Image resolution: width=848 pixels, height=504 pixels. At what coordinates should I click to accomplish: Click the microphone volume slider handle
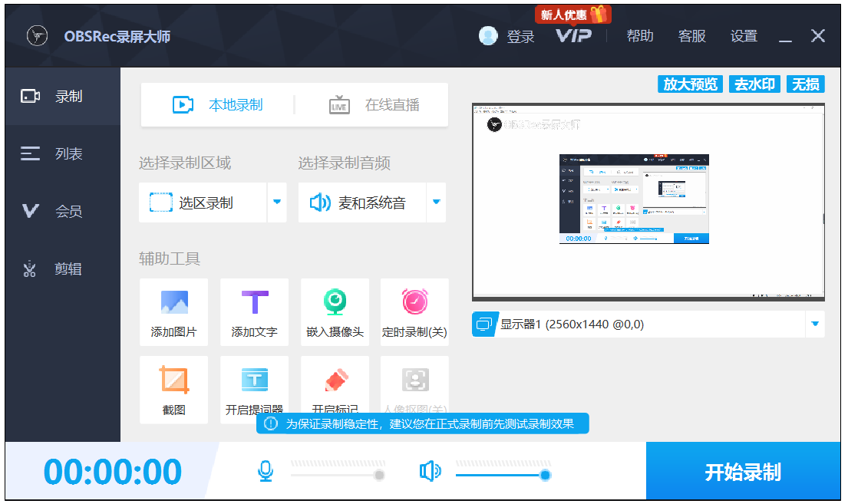coord(380,476)
